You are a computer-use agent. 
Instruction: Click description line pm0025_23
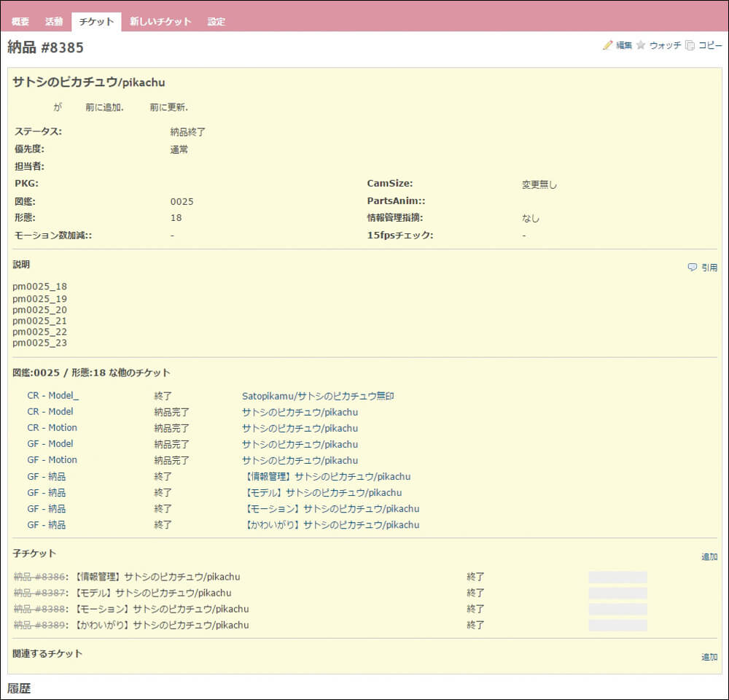tap(39, 343)
